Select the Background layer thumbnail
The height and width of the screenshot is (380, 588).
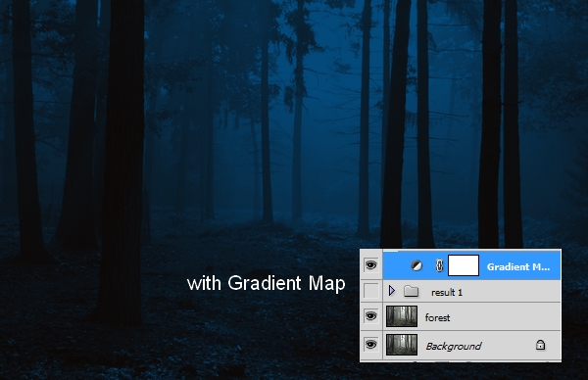[x=402, y=345]
